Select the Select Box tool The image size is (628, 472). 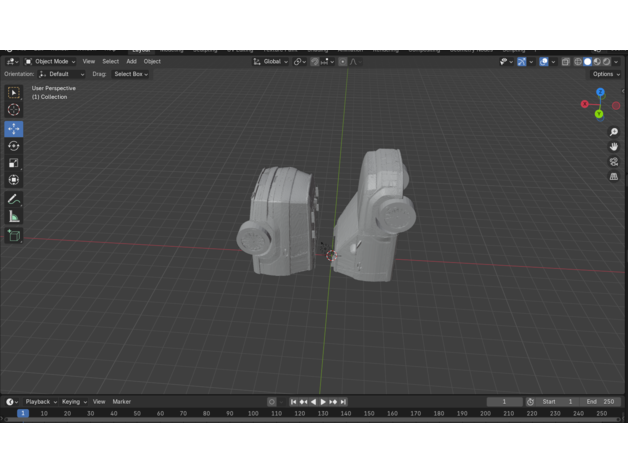click(14, 93)
